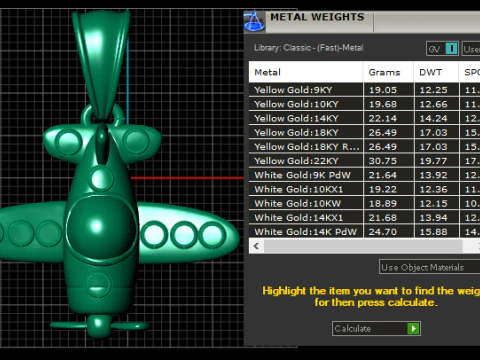480x360 pixels.
Task: Click grams value 18.89
Action: [x=383, y=203]
